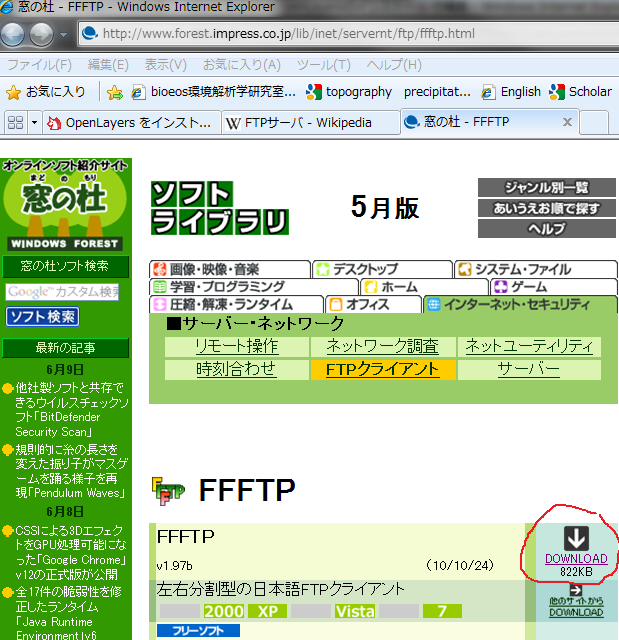Open the Pendulum Waves article link
The width and height of the screenshot is (619, 640).
[x=71, y=471]
